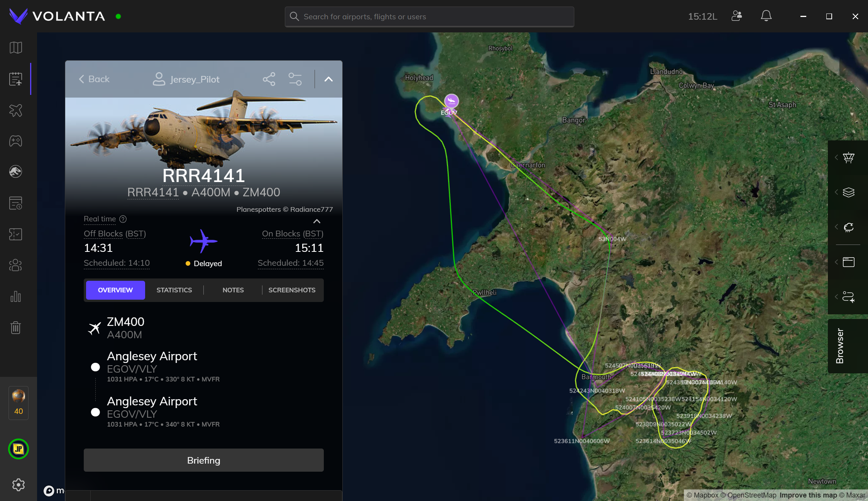Select the Overview tab
This screenshot has height=501, width=868.
click(x=115, y=290)
